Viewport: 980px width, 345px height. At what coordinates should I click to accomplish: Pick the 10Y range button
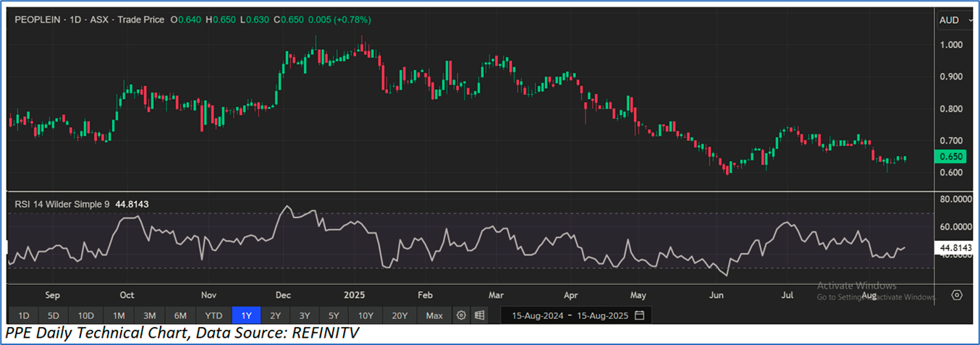(366, 315)
